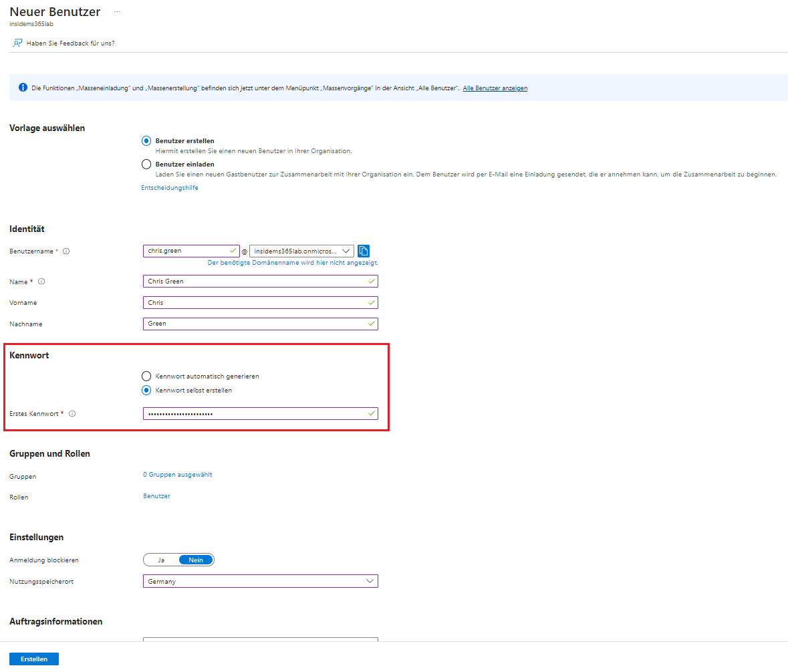This screenshot has width=788, height=672.
Task: Select the Benutzer erstellen radio button
Action: coord(146,141)
